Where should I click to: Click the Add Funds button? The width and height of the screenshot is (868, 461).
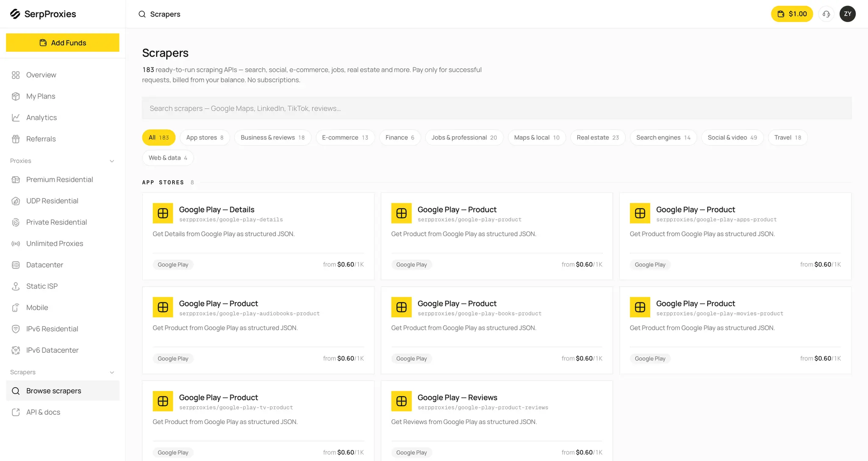click(63, 43)
